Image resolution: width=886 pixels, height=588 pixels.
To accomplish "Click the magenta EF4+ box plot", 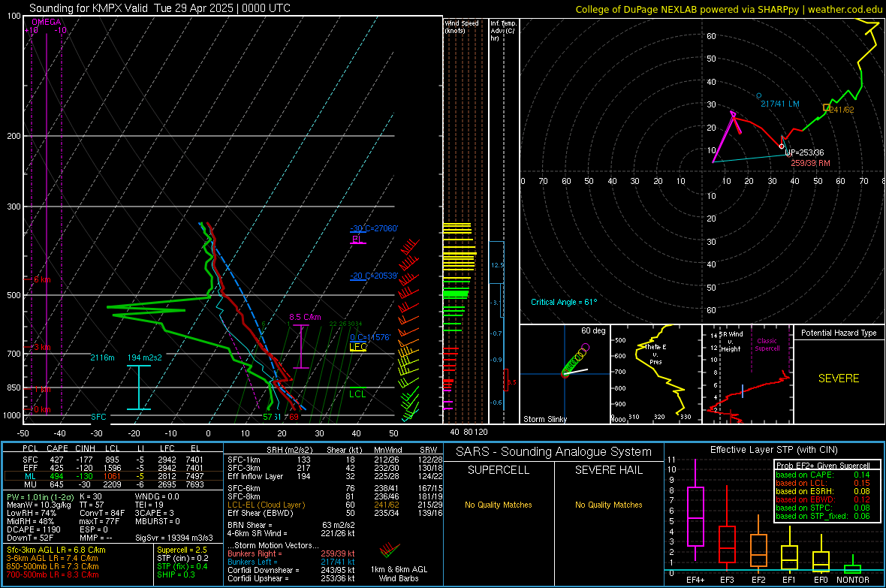I will 695,510.
